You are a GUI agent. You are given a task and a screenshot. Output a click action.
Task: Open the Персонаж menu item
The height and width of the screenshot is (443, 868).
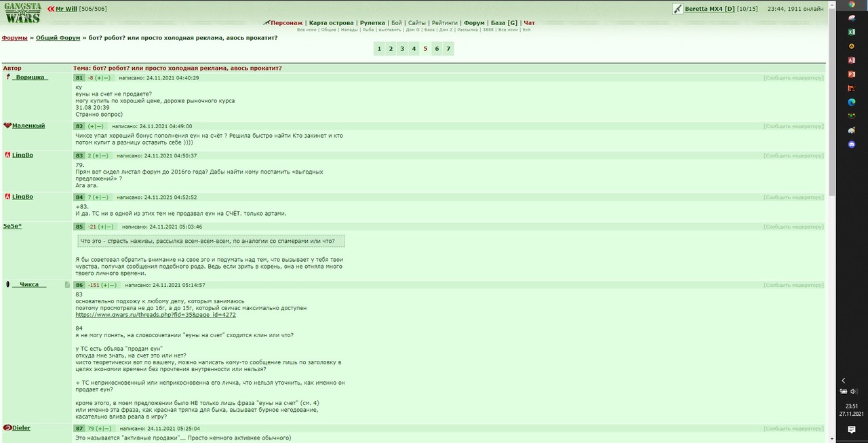286,23
